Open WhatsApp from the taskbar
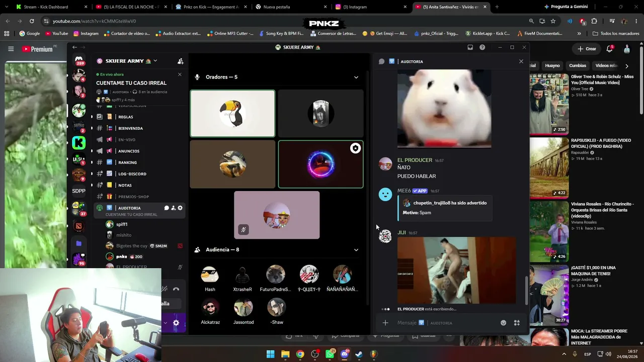This screenshot has width=644, height=362. [x=330, y=354]
